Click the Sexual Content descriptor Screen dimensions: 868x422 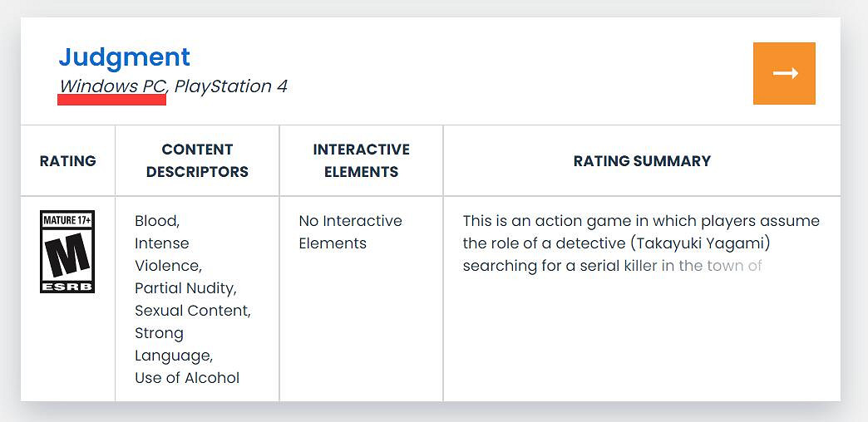192,311
